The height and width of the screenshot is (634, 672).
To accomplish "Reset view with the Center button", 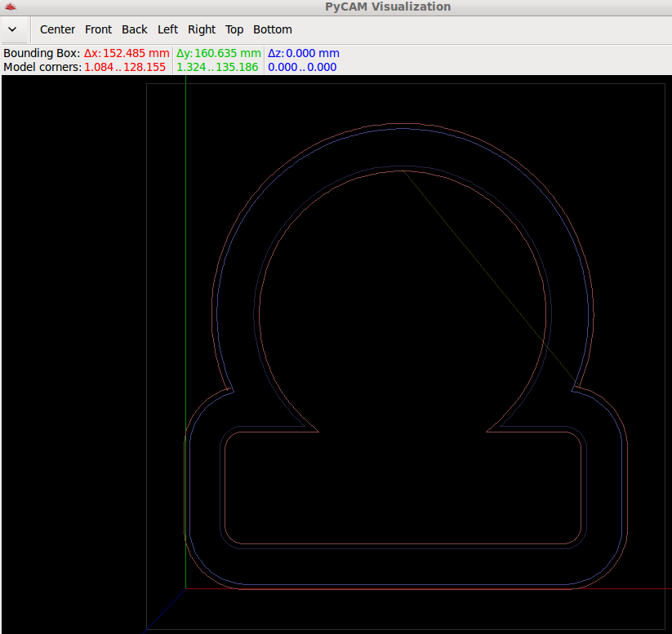I will [x=57, y=29].
